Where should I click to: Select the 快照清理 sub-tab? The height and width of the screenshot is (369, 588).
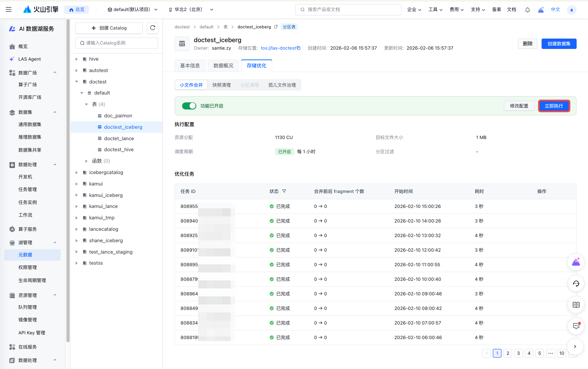pos(221,85)
